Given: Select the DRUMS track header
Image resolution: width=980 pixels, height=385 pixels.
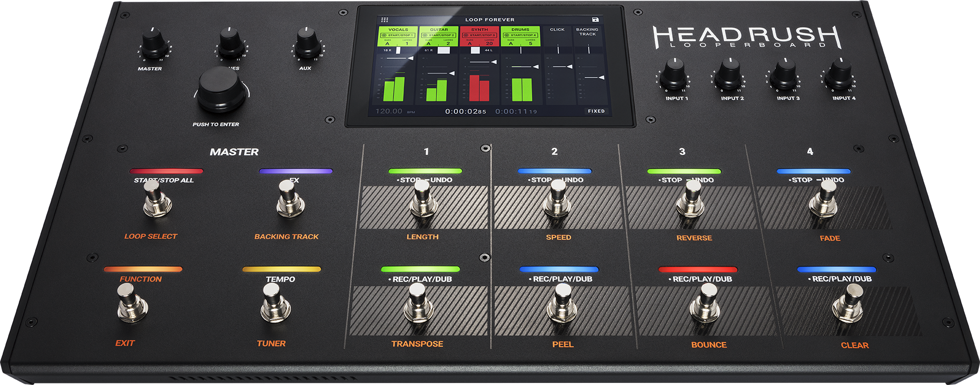Looking at the screenshot, I should pos(520,30).
